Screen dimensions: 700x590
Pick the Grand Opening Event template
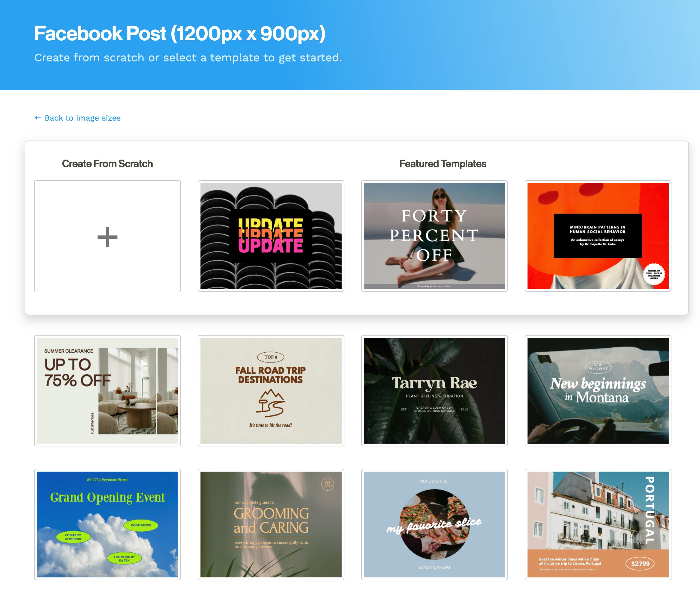point(108,524)
